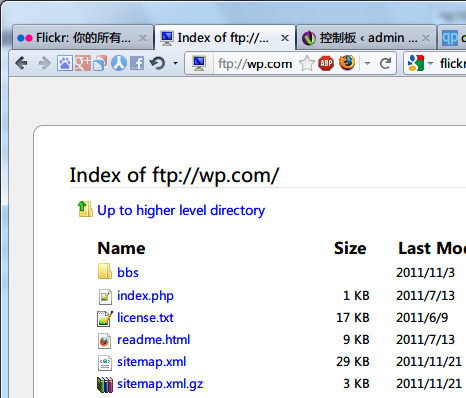Select the 2011/6/9 date for license.txt

(422, 318)
